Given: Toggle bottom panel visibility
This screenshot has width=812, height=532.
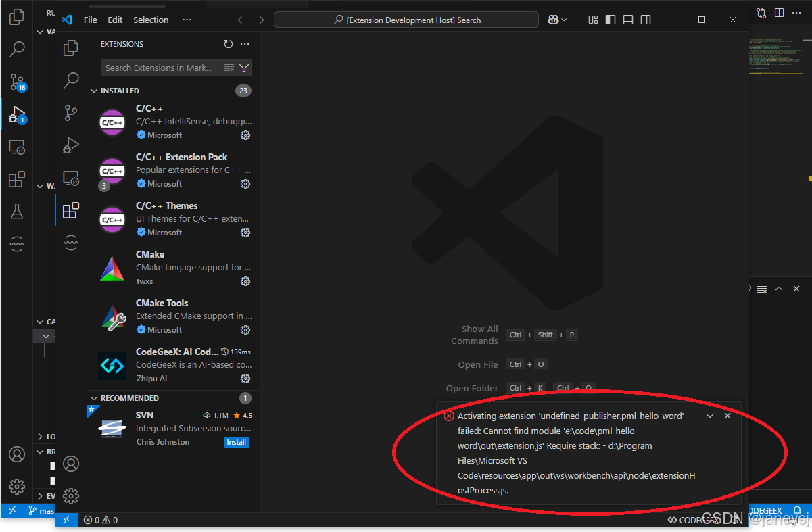Looking at the screenshot, I should [x=628, y=20].
